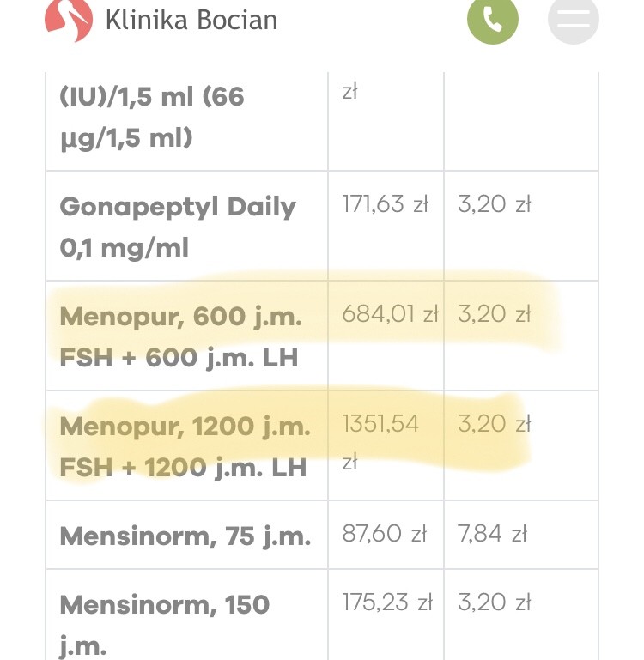644x660 pixels.
Task: Click the 1351,54 zł price
Action: pyautogui.click(x=380, y=424)
